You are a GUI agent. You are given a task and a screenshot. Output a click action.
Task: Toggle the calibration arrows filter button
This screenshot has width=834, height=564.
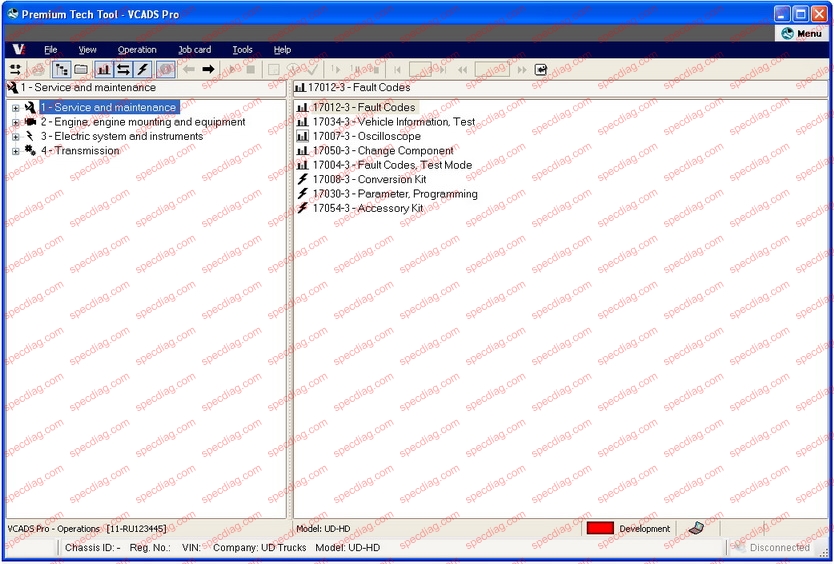click(123, 69)
